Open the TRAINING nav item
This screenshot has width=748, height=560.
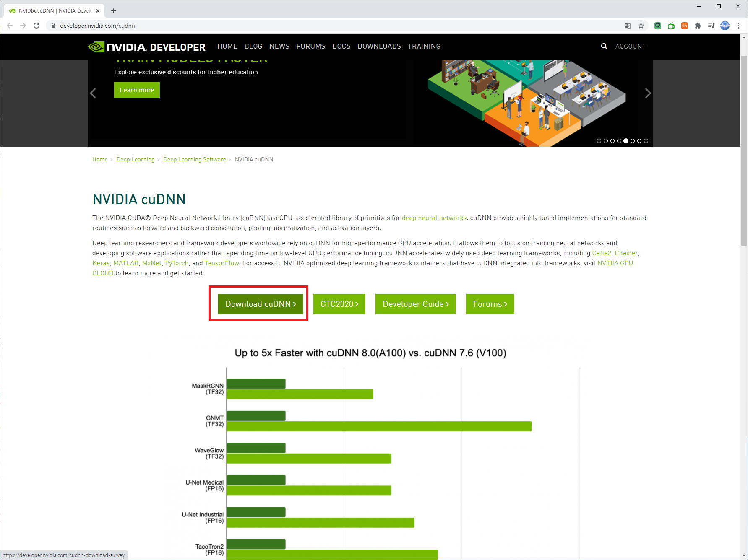coord(424,46)
